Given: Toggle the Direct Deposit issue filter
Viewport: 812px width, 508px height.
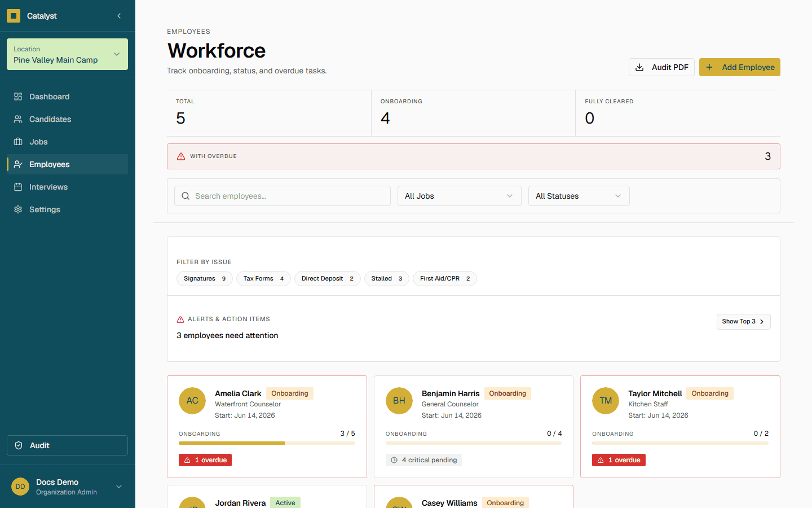Looking at the screenshot, I should click(328, 278).
